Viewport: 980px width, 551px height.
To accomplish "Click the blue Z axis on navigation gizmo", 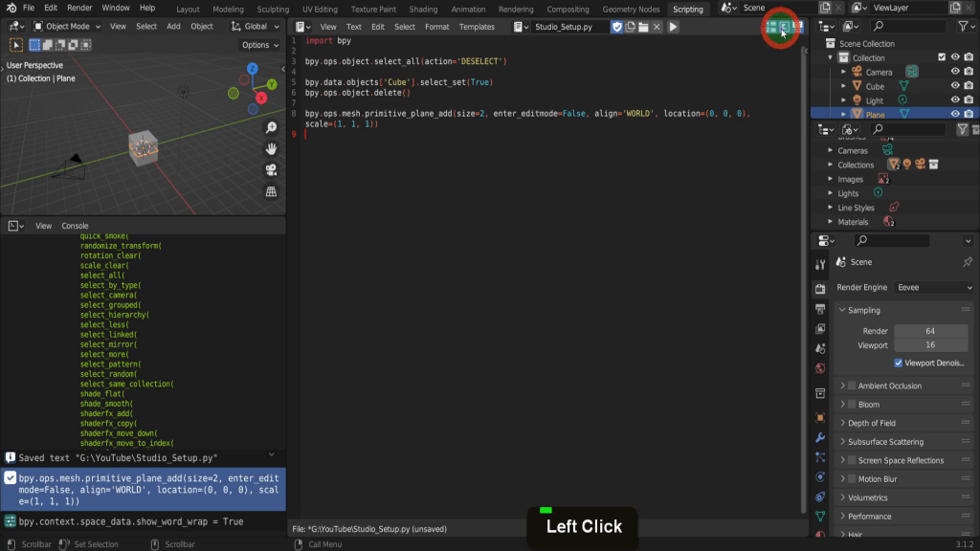I will (252, 69).
